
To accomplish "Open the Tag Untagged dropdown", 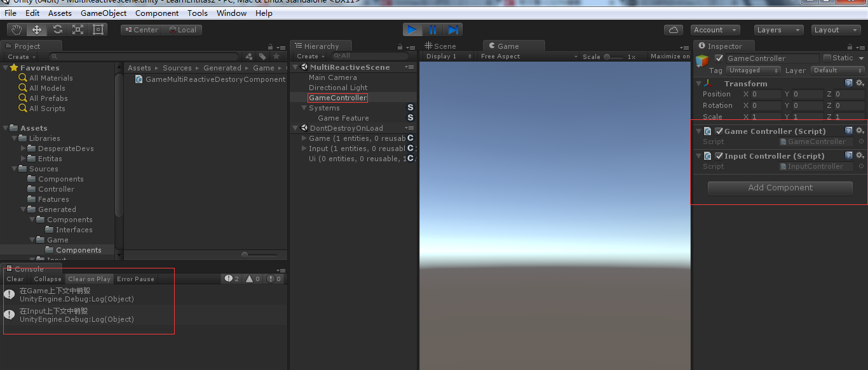I will point(754,70).
